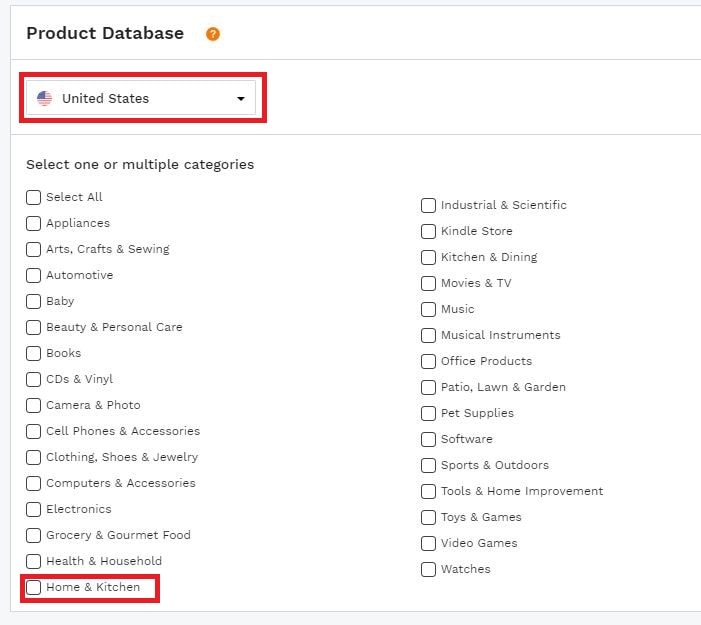
Task: Tick the Baby category checkbox
Action: point(34,301)
